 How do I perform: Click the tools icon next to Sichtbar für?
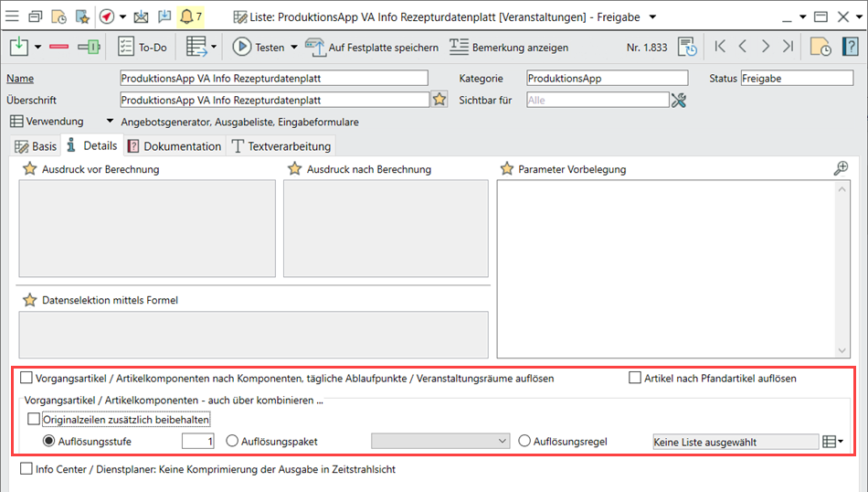678,100
